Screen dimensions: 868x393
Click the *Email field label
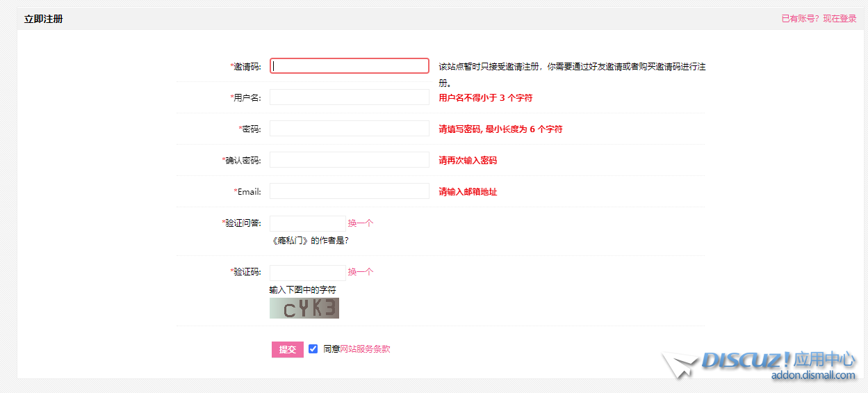click(x=247, y=191)
